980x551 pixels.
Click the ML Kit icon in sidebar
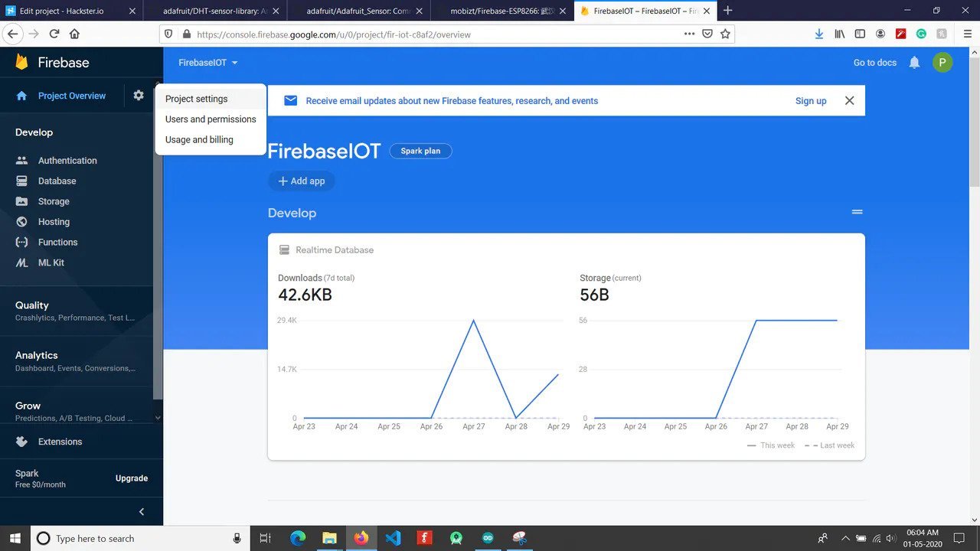pyautogui.click(x=22, y=262)
